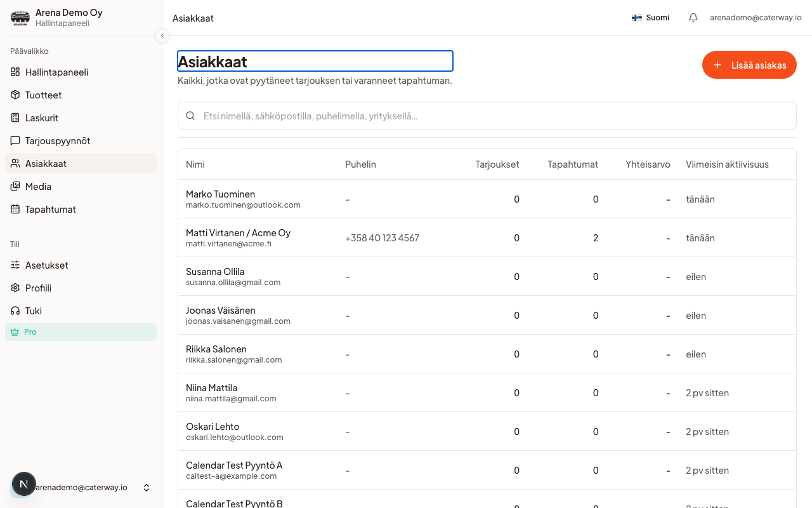Viewport: 812px width, 508px height.
Task: Click the Viimeisin aktiivisuus column header
Action: pos(727,164)
